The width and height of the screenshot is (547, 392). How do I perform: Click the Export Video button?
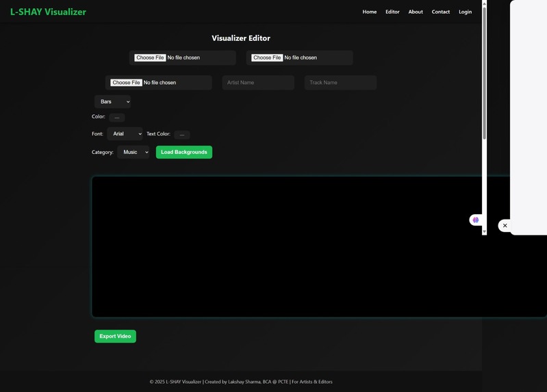115,336
